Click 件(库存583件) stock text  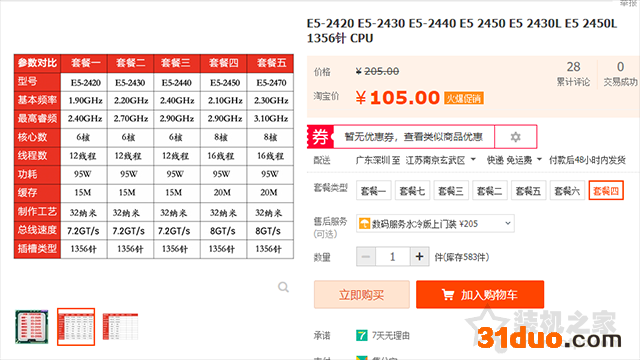462,257
